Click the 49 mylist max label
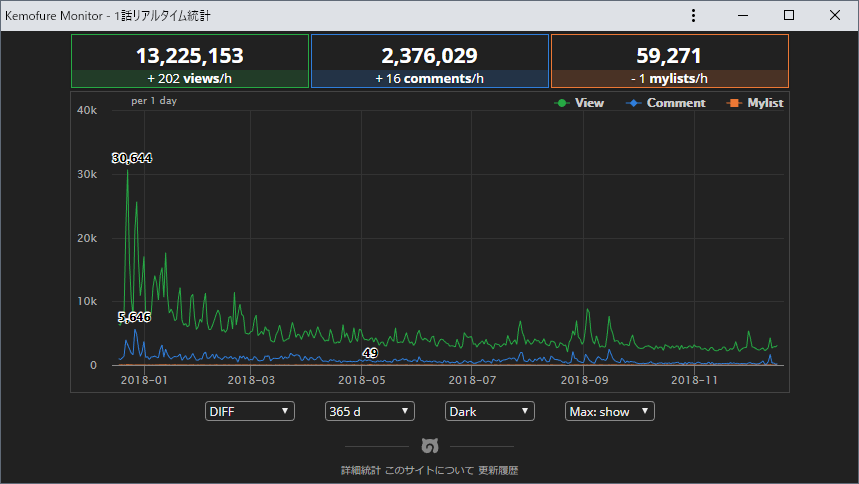 pyautogui.click(x=370, y=353)
